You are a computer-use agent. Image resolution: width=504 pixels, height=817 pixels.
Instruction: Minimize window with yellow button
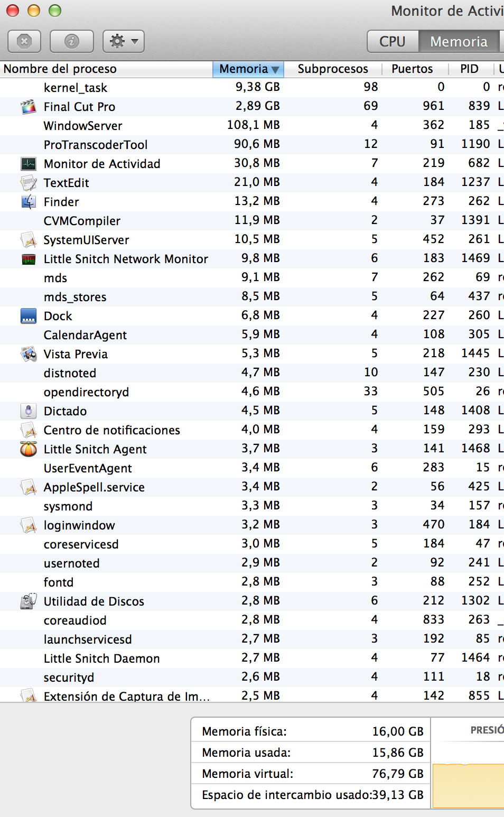click(34, 11)
